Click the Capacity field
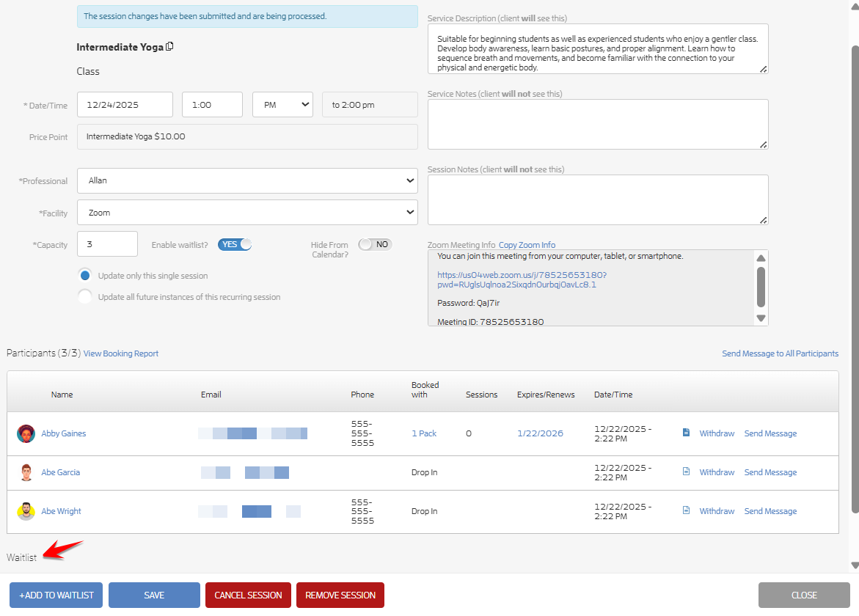 pyautogui.click(x=107, y=243)
